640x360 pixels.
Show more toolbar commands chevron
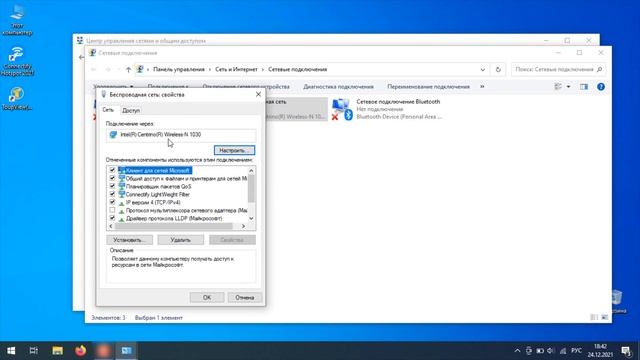pos(482,87)
